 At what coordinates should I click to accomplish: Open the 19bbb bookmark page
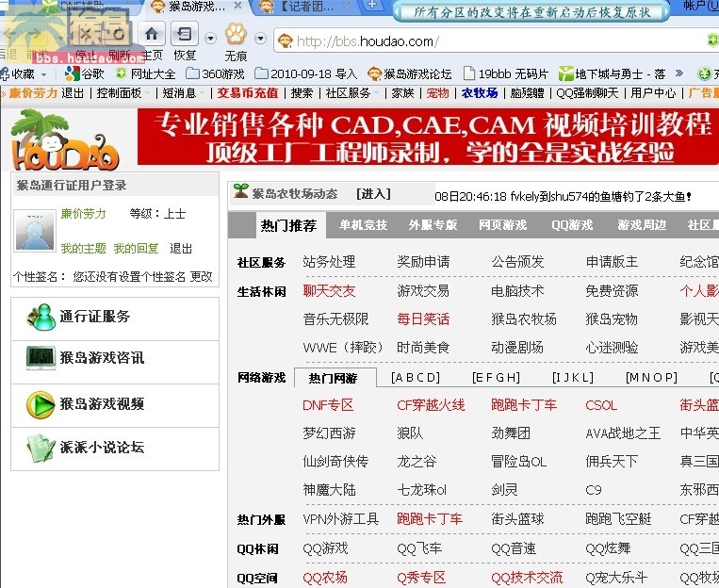click(506, 73)
